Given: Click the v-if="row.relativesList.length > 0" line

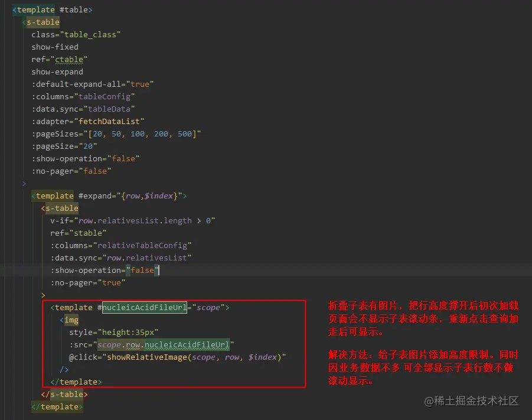Looking at the screenshot, I should pyautogui.click(x=133, y=221).
